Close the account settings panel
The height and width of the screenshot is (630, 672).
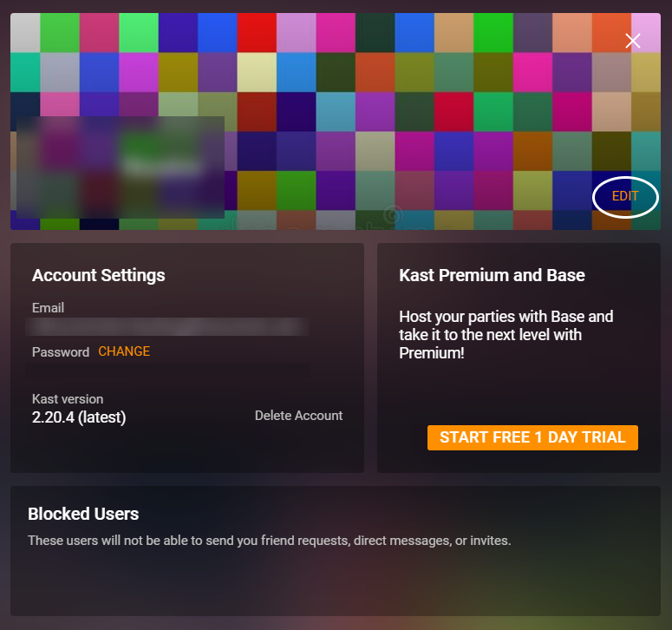tap(633, 41)
